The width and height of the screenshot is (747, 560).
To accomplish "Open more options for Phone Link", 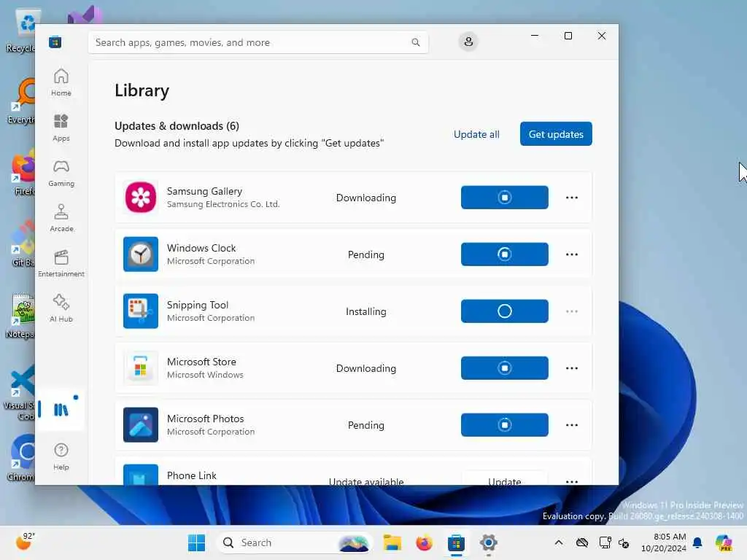I will (x=572, y=481).
